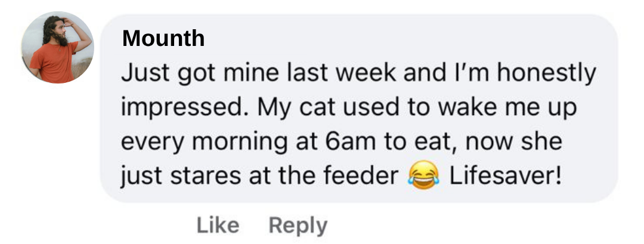Viewport: 644px width, 244px height.
Task: Click the word Lifesaver! in the comment
Action: tap(505, 177)
